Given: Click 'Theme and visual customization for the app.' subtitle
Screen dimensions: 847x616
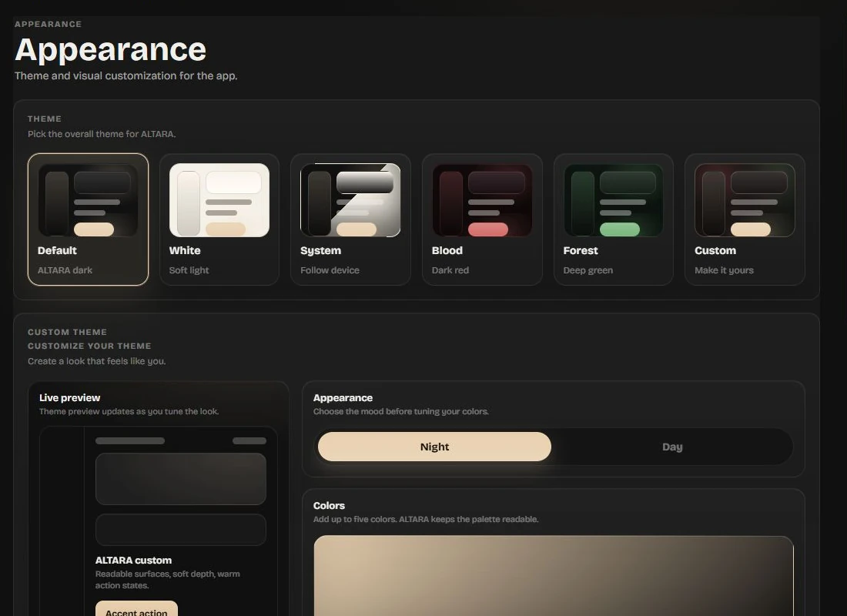Looking at the screenshot, I should [x=126, y=75].
